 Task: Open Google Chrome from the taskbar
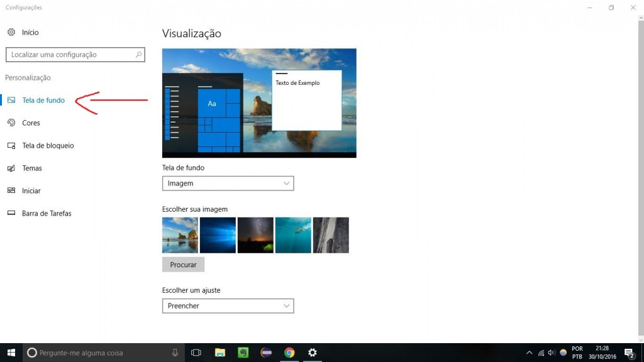point(289,353)
